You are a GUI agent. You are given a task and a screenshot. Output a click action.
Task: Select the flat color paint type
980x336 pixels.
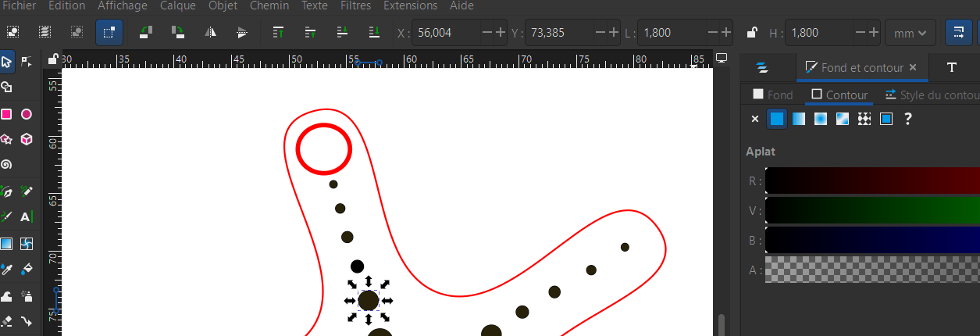(x=777, y=119)
